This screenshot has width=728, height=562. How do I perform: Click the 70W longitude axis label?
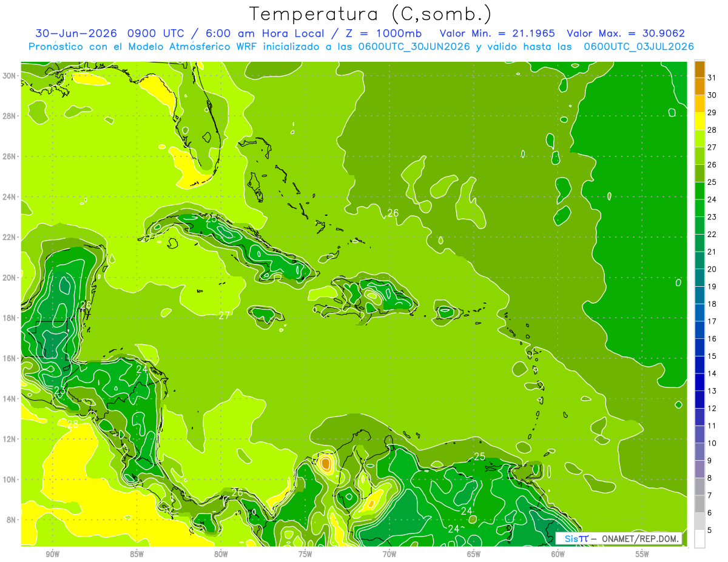point(389,555)
